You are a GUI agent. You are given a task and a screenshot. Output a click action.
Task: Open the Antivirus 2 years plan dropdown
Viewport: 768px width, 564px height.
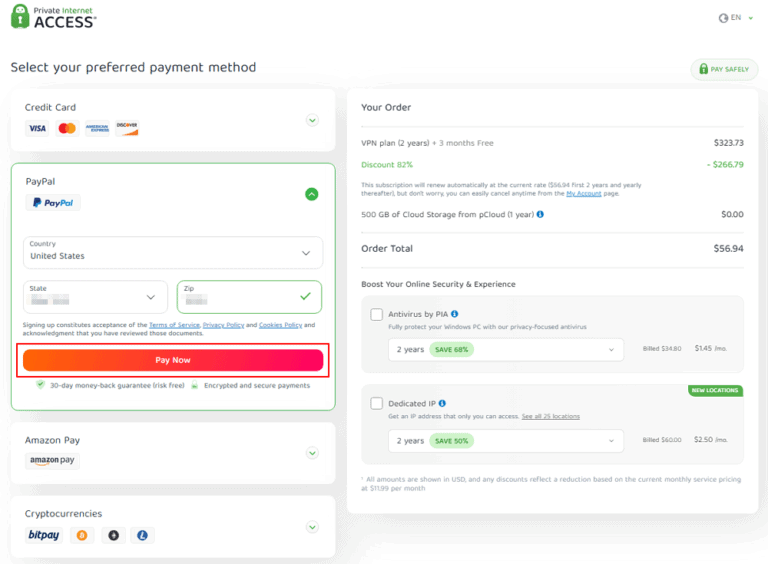506,350
